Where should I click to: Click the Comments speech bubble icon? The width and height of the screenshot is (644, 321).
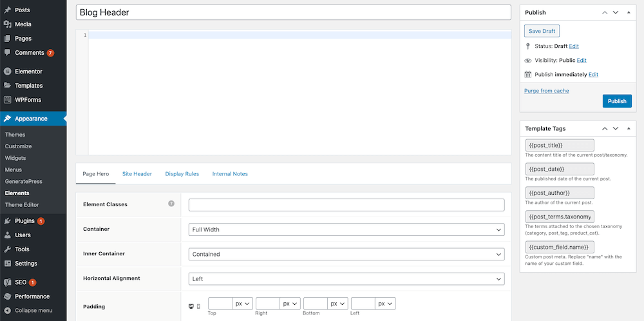pyautogui.click(x=7, y=53)
